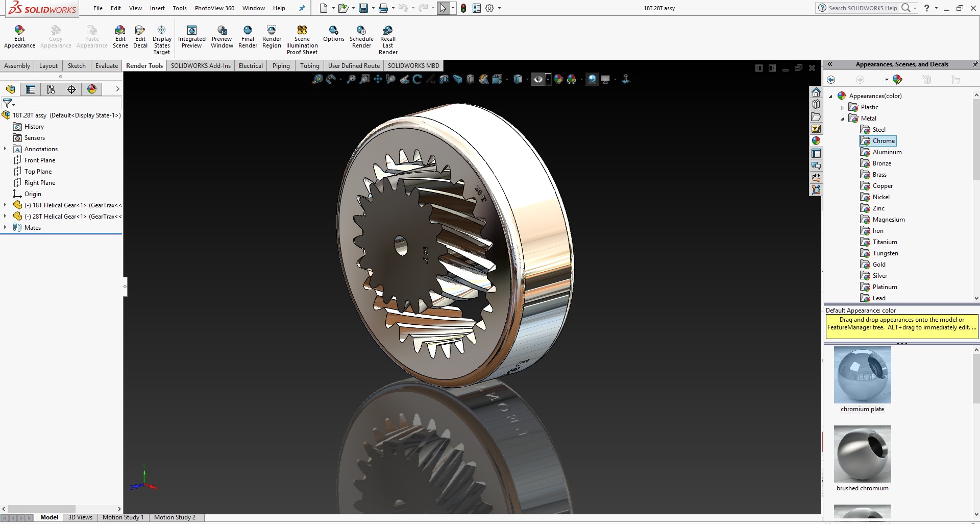This screenshot has height=524, width=980.
Task: Open the Display Style cube dropdown arrow
Action: point(527,80)
